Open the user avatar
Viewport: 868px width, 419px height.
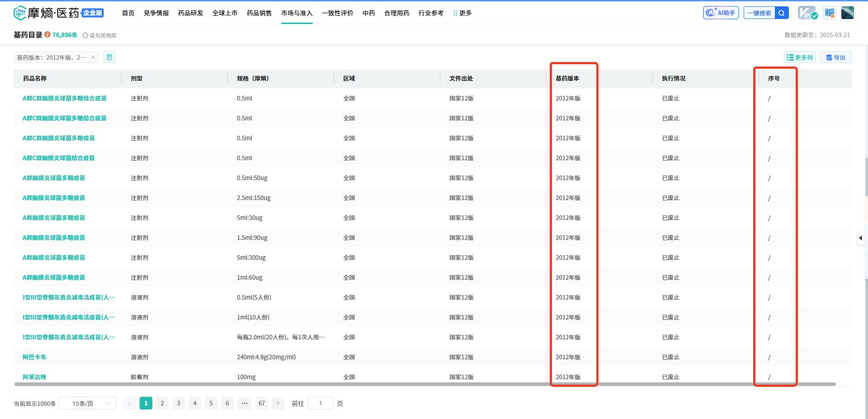pyautogui.click(x=848, y=13)
